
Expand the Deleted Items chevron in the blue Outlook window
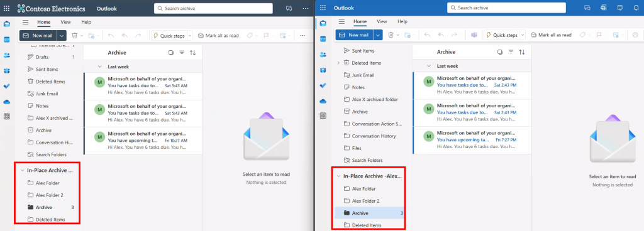click(x=338, y=63)
